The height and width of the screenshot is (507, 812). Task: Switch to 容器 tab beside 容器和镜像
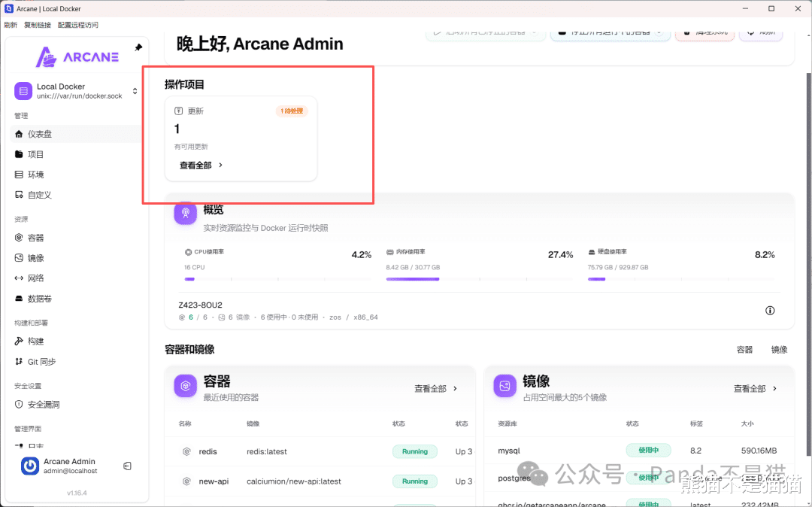tap(744, 350)
